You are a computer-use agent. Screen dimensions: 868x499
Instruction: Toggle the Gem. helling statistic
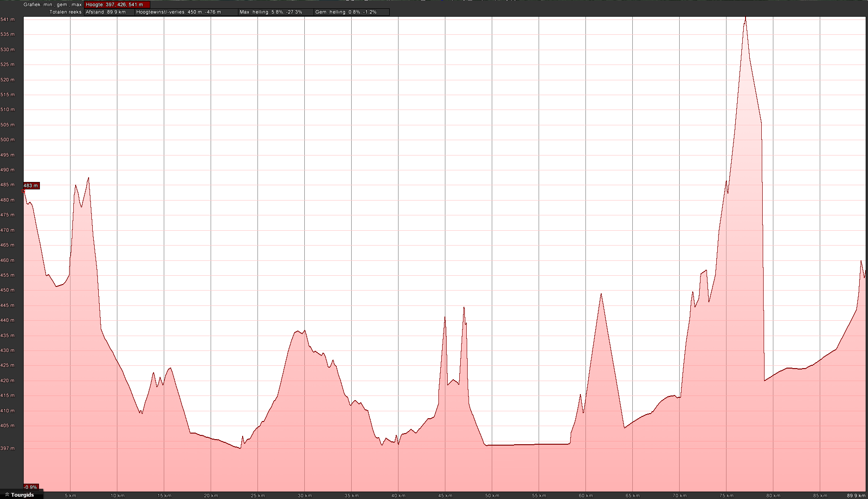(351, 12)
